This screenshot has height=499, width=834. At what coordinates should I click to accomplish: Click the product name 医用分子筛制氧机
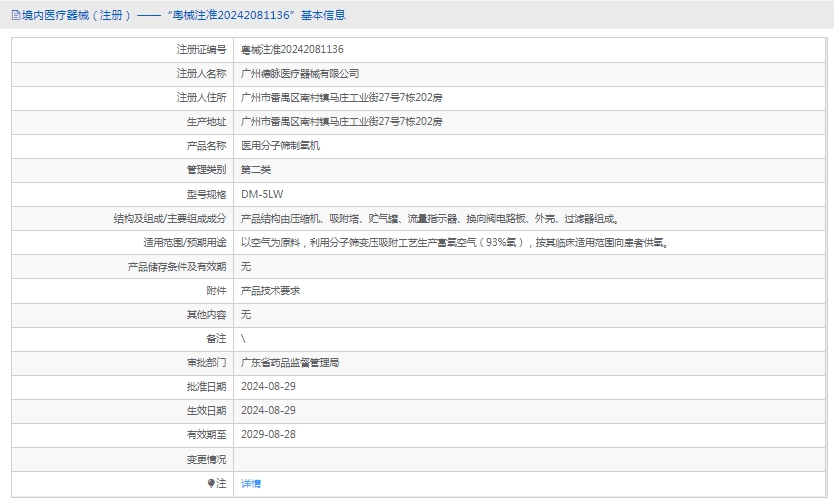click(280, 145)
